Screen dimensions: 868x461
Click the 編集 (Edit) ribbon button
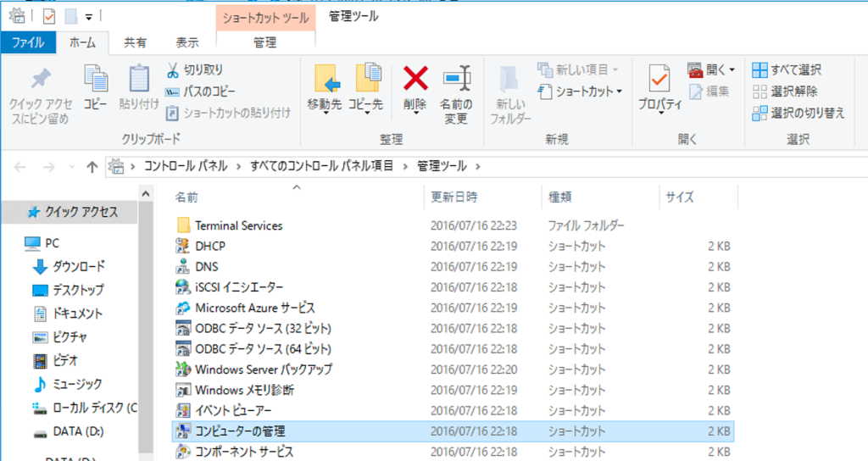[709, 92]
